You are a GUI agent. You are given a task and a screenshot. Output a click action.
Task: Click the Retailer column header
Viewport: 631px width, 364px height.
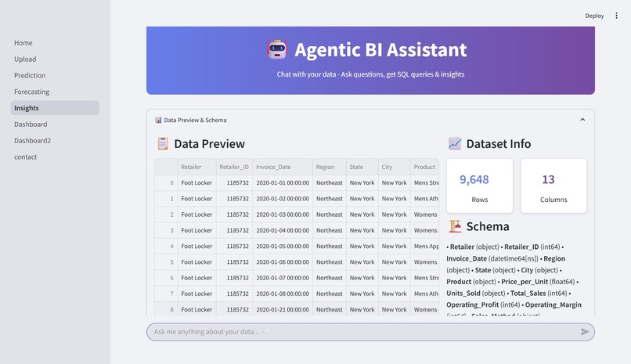tap(197, 167)
